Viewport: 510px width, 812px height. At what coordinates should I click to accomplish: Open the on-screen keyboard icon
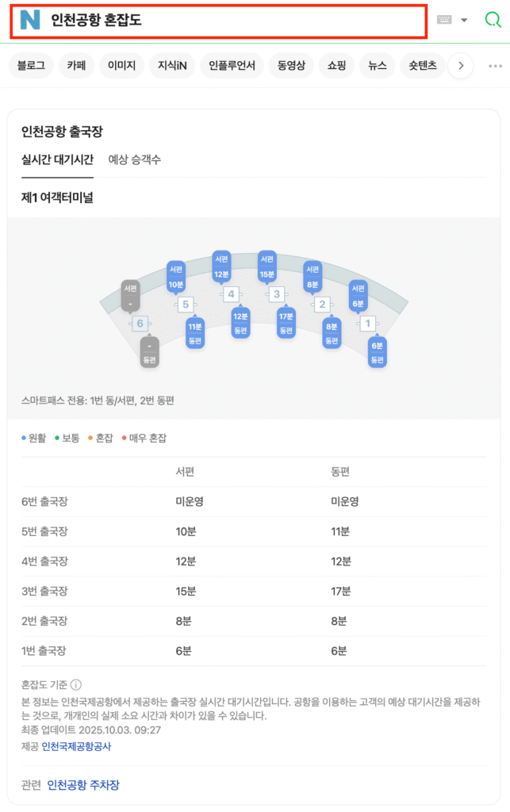pos(444,21)
